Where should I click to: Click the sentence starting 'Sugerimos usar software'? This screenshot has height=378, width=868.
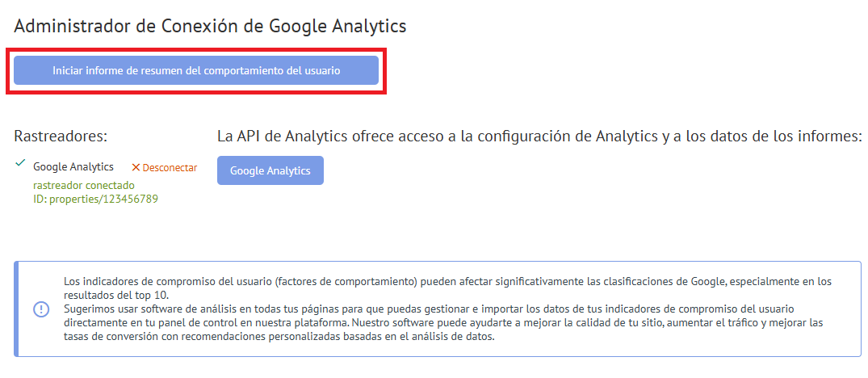[x=438, y=316]
